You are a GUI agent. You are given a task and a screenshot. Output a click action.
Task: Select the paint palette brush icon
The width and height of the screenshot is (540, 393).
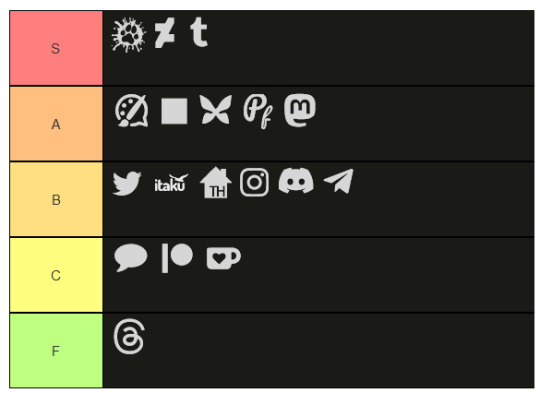[x=132, y=111]
